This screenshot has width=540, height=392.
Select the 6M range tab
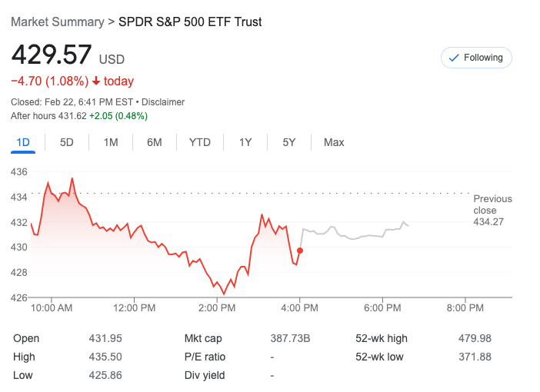coord(155,142)
